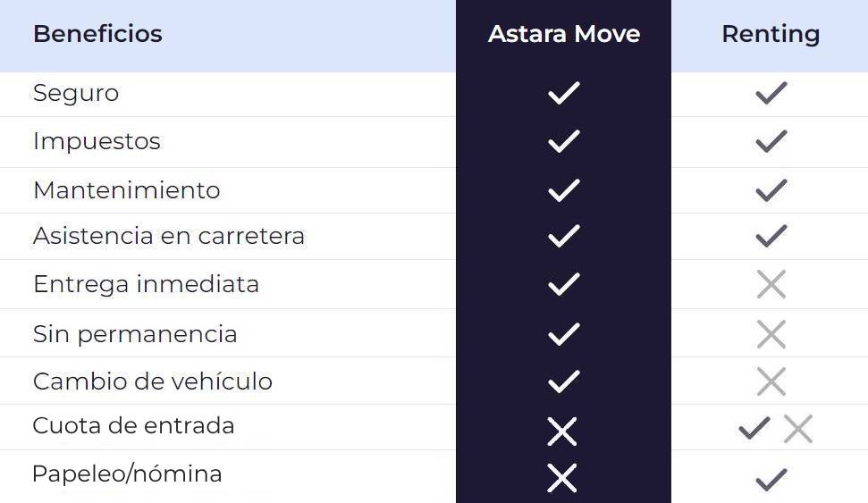Click the Astara Move checkmark for Impuestos
This screenshot has height=503, width=868.
coord(563,141)
